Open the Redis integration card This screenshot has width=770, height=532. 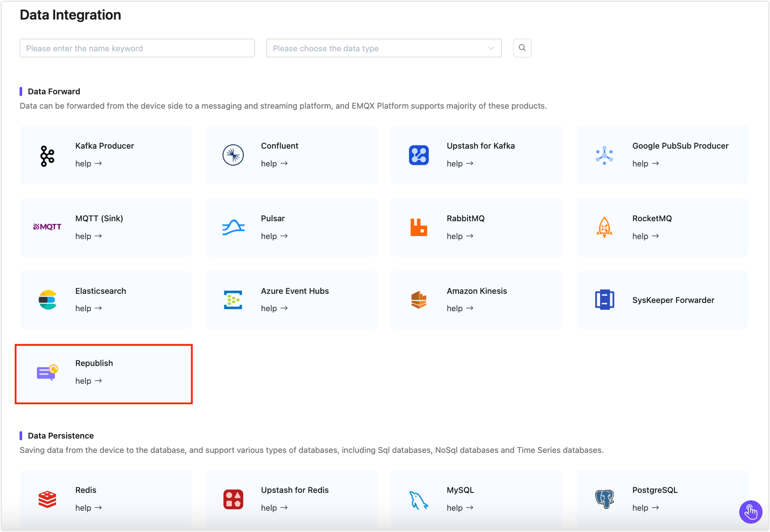[x=106, y=499]
